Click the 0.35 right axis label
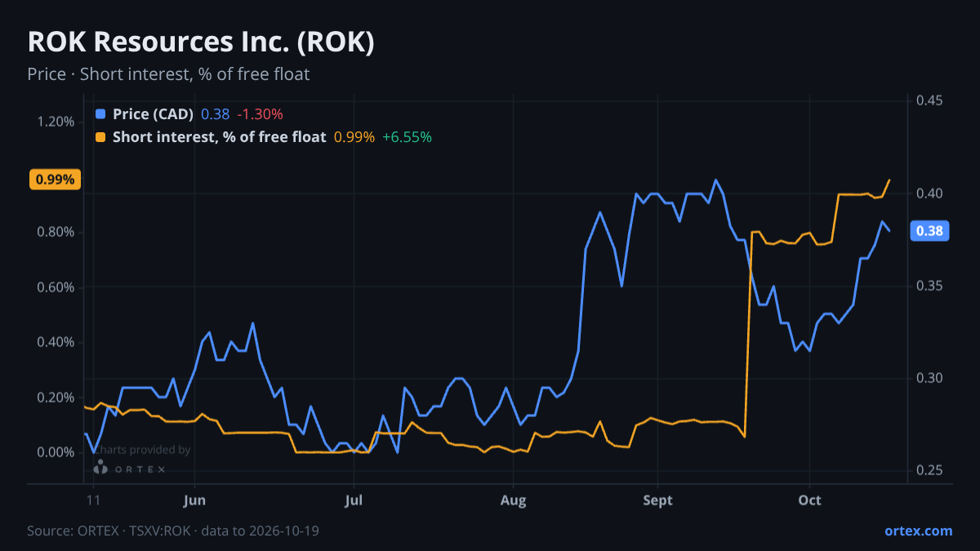 (929, 286)
